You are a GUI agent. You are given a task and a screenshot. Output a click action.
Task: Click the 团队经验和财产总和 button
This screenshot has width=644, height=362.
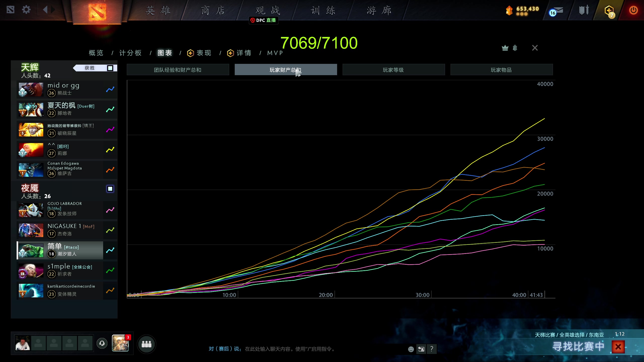(x=178, y=70)
